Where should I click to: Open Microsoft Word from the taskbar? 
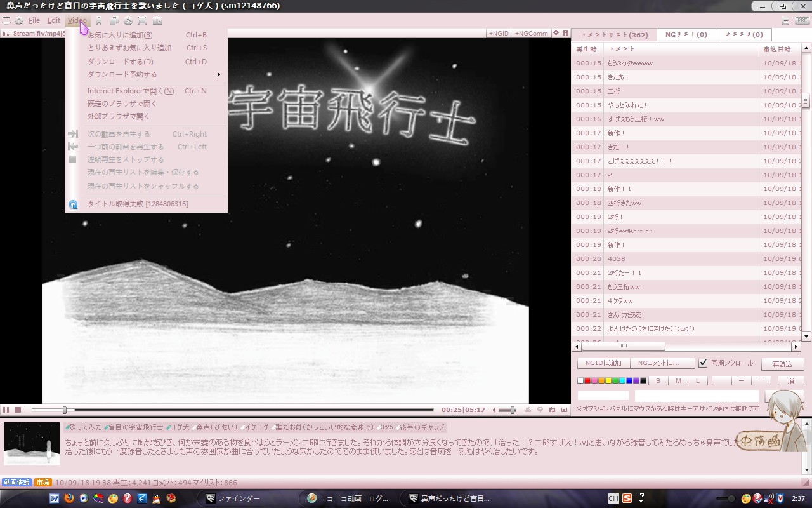tap(55, 498)
